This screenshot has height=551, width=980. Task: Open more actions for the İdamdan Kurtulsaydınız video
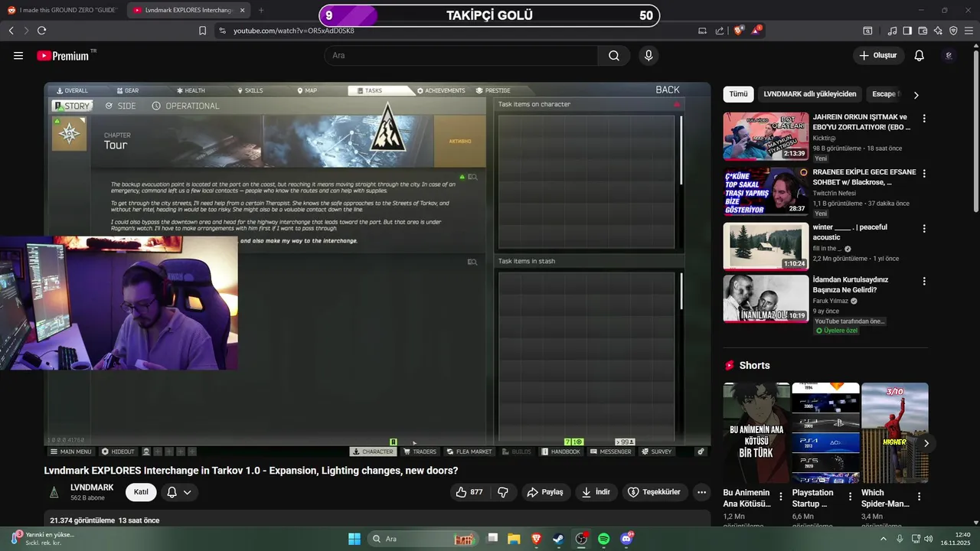(924, 282)
